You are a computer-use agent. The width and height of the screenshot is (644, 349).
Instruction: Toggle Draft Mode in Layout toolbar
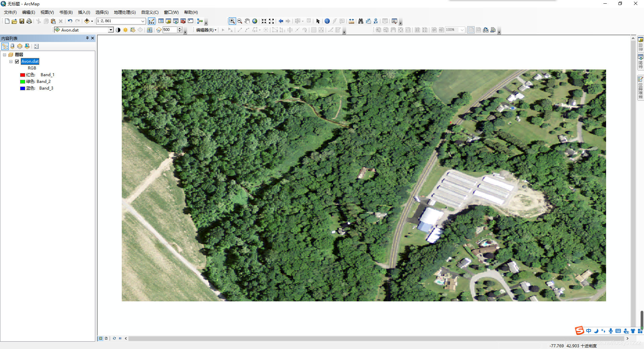471,30
